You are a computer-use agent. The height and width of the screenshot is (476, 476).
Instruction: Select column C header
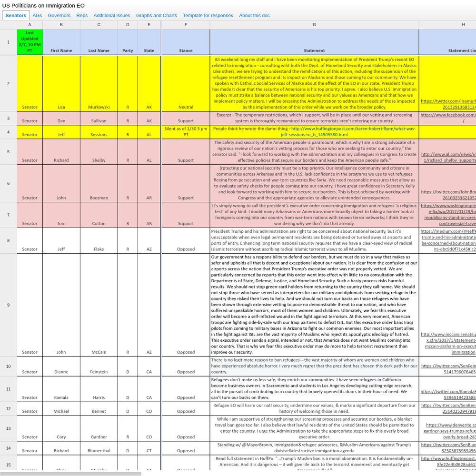[x=99, y=25]
